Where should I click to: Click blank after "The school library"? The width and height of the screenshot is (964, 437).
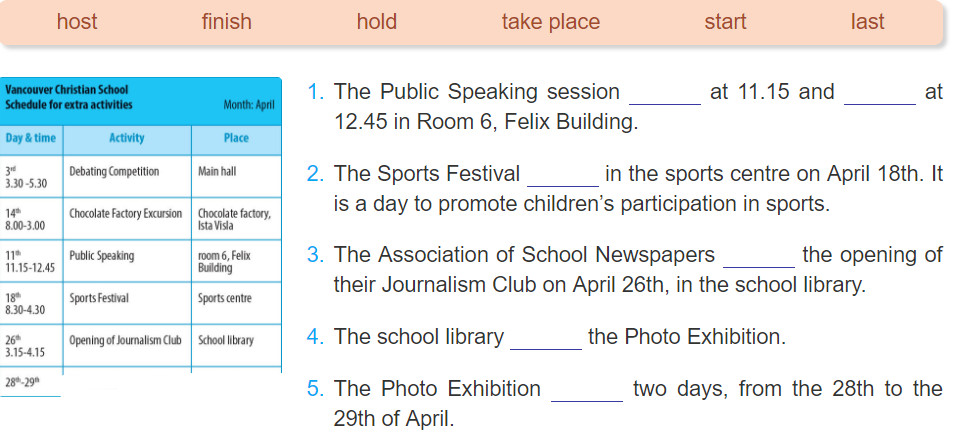point(546,339)
